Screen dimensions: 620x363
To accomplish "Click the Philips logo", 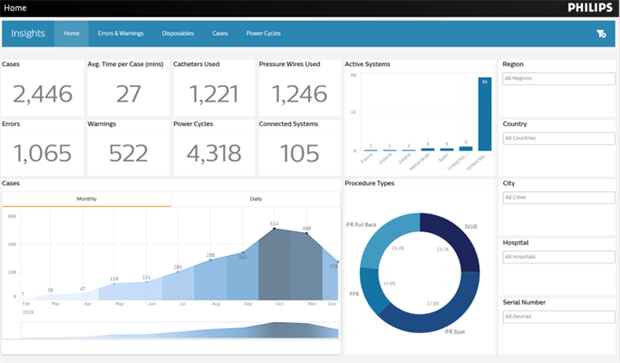I will click(x=590, y=8).
